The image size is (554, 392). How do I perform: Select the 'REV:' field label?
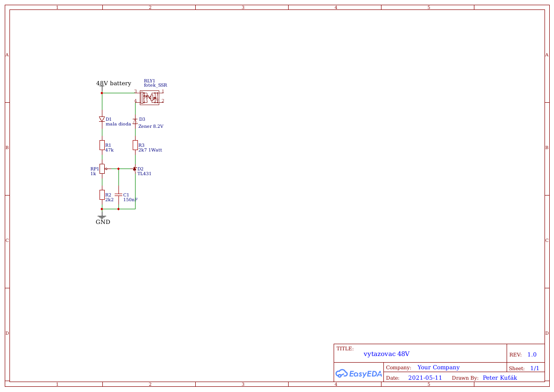point(516,355)
